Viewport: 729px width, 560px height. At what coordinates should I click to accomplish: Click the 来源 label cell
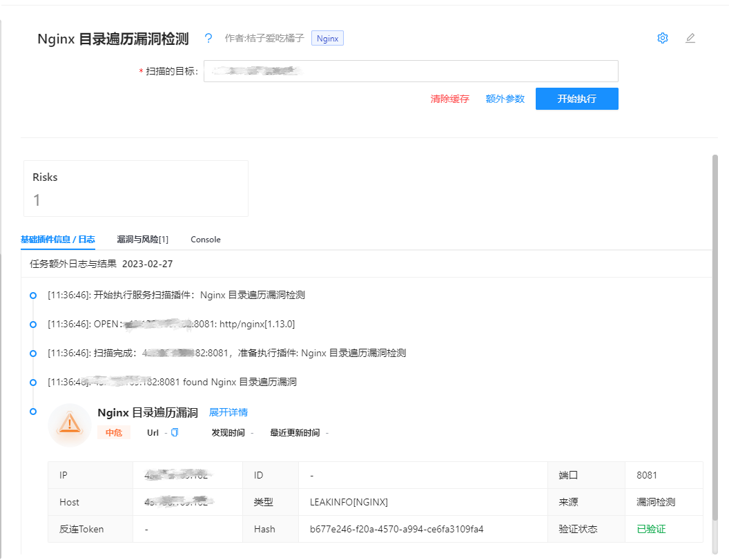pos(586,502)
